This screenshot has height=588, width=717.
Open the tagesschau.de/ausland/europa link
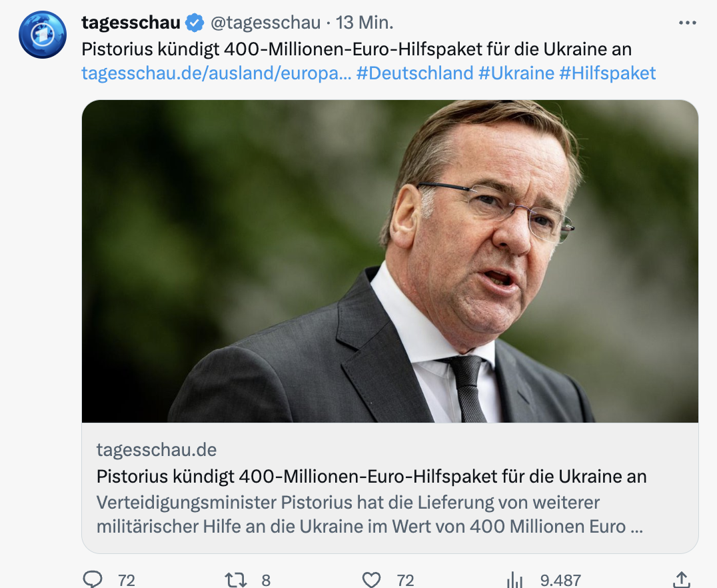pyautogui.click(x=216, y=73)
